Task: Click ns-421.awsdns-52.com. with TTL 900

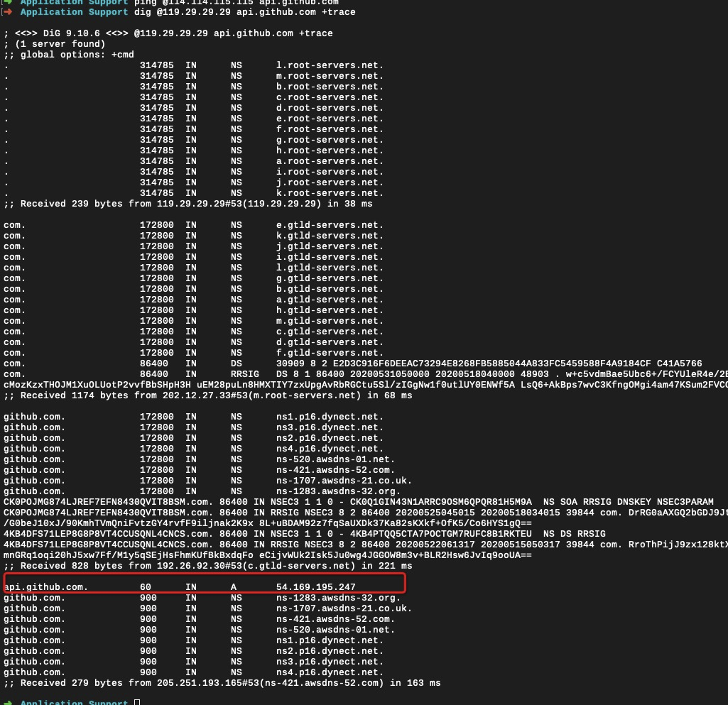Action: 335,620
